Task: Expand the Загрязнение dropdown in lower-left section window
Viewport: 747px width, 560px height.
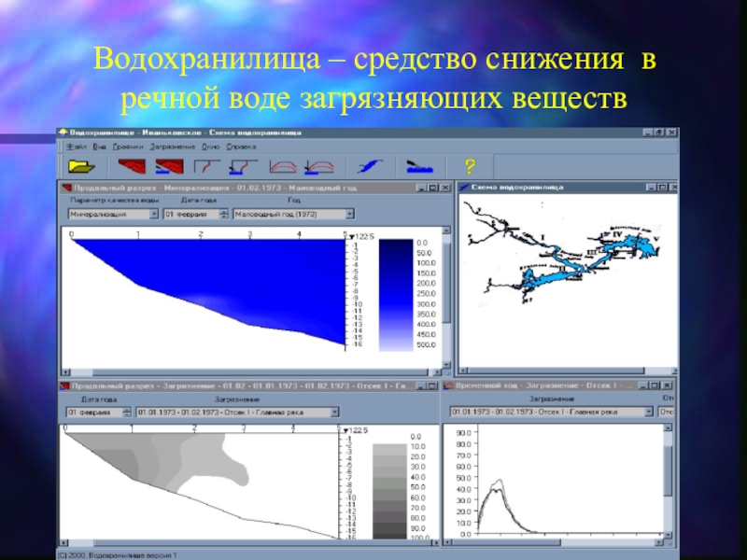Action: click(x=334, y=413)
